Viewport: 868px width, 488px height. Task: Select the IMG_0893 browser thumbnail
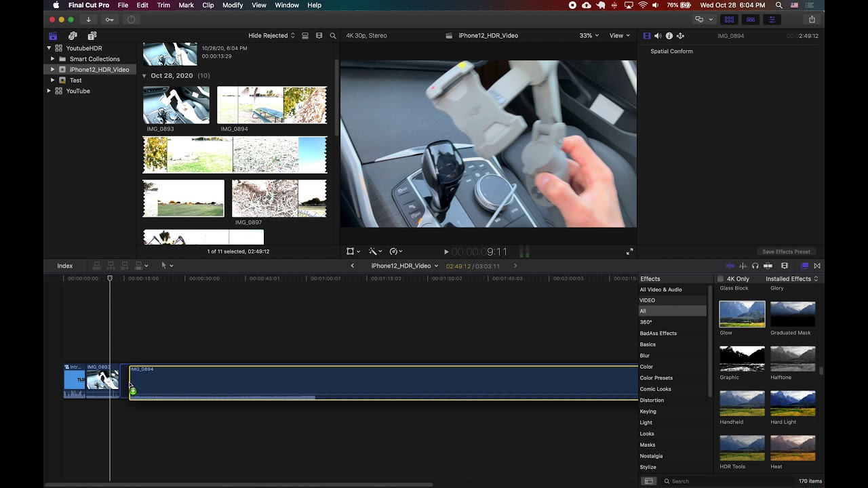point(176,104)
